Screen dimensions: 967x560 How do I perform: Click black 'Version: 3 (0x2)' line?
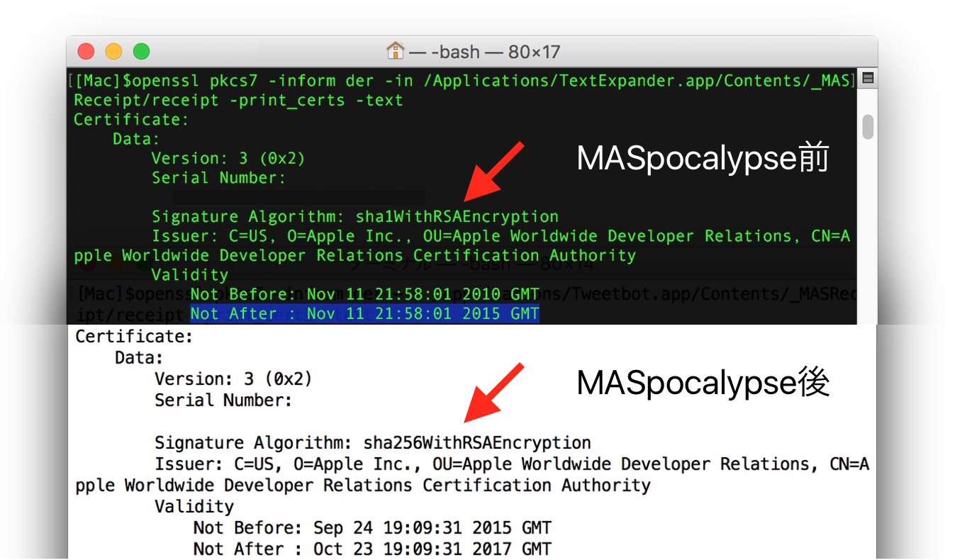(233, 379)
